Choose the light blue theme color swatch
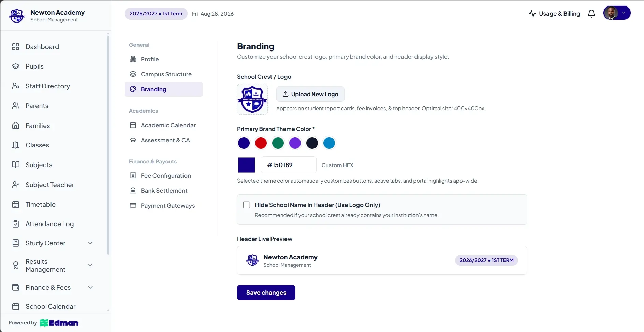This screenshot has width=644, height=332. point(329,143)
